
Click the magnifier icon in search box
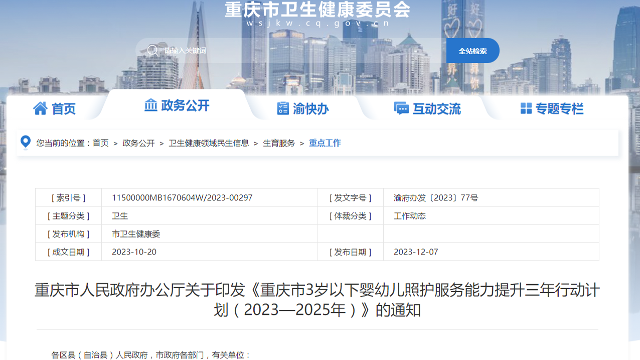[x=152, y=50]
